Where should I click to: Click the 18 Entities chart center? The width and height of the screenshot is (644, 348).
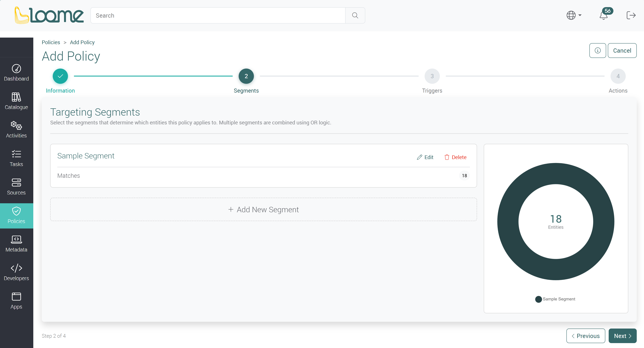(x=556, y=222)
